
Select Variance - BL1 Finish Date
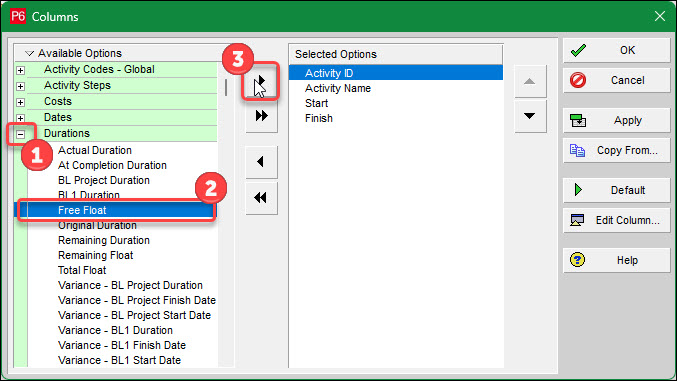point(122,345)
